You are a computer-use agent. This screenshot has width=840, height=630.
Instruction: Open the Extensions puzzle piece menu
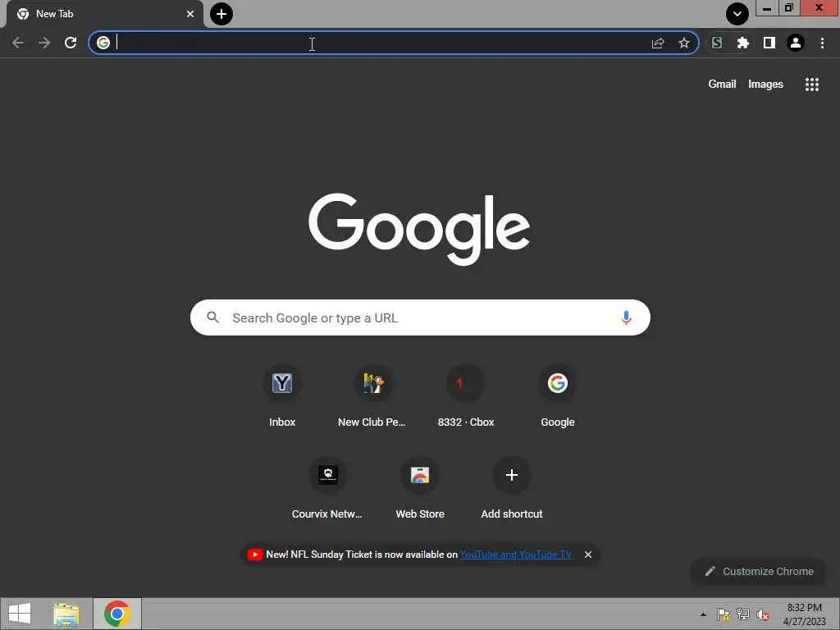[x=743, y=43]
